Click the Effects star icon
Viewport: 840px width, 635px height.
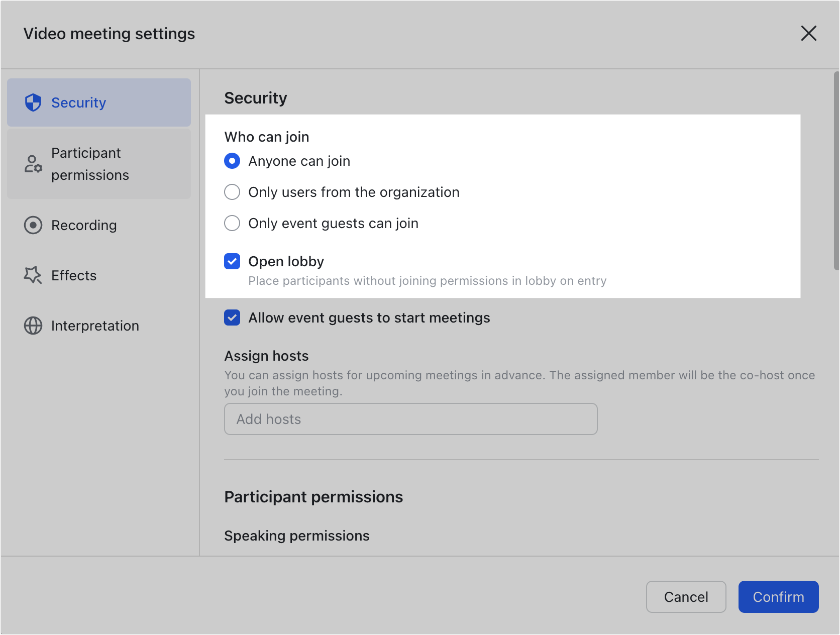coord(33,275)
